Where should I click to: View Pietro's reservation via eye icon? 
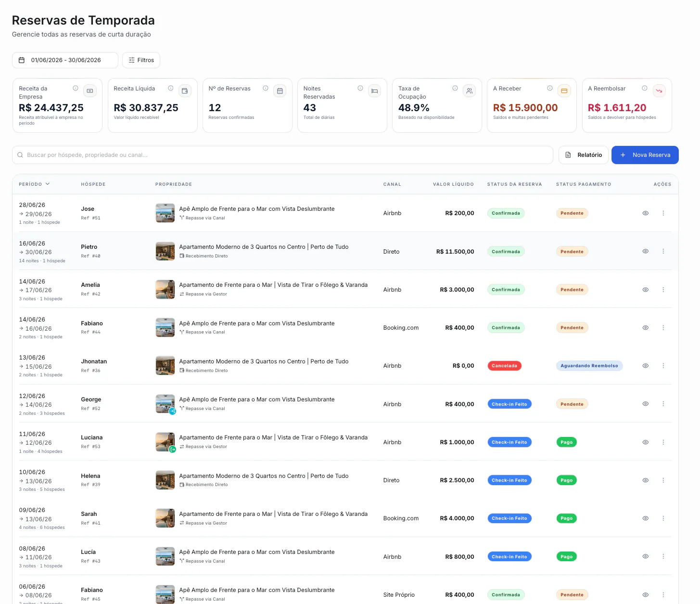click(646, 251)
